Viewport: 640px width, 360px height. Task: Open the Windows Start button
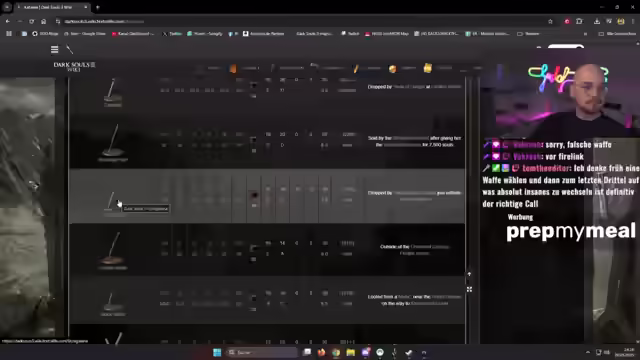pyautogui.click(x=217, y=352)
